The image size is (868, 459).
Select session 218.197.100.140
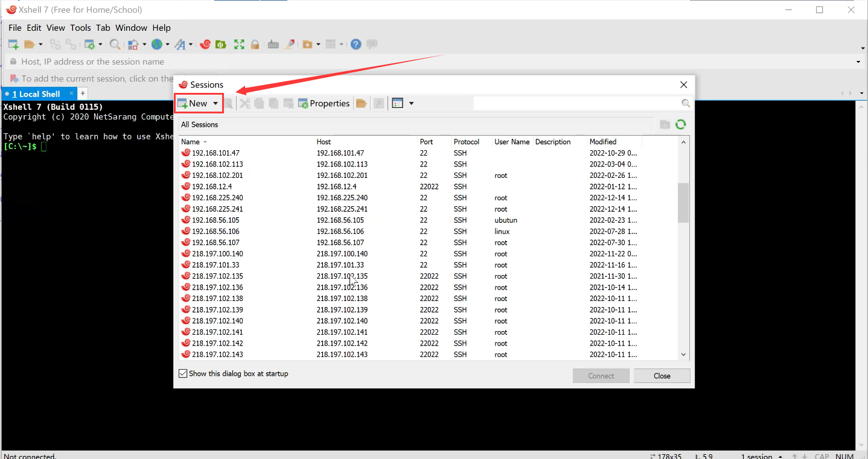[x=429, y=254]
